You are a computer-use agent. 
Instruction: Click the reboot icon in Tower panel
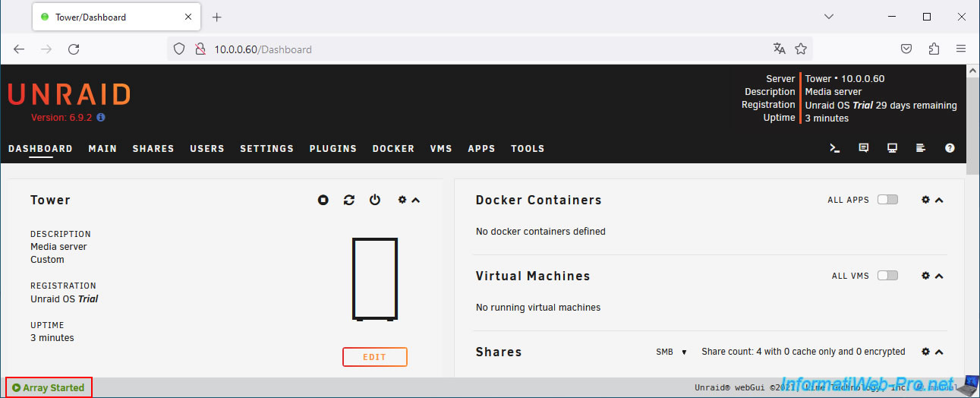[349, 200]
